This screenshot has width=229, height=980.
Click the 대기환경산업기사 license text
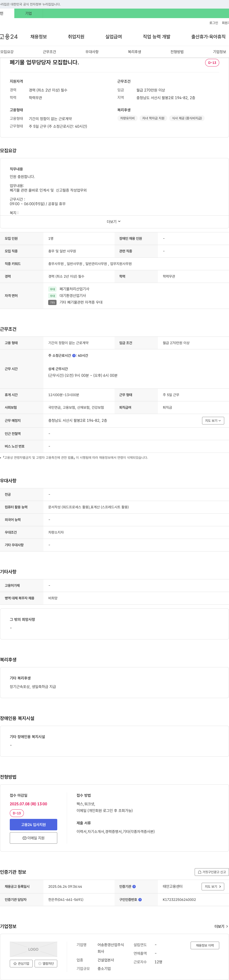73,296
